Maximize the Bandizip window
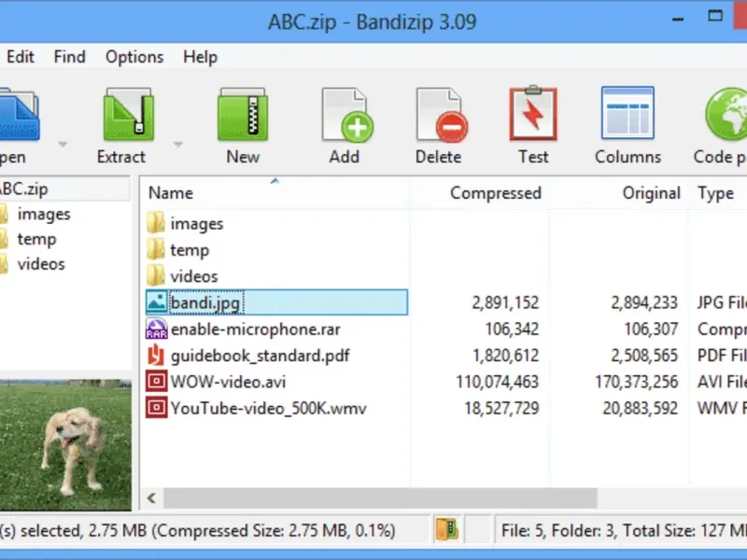747x560 pixels. pyautogui.click(x=715, y=17)
